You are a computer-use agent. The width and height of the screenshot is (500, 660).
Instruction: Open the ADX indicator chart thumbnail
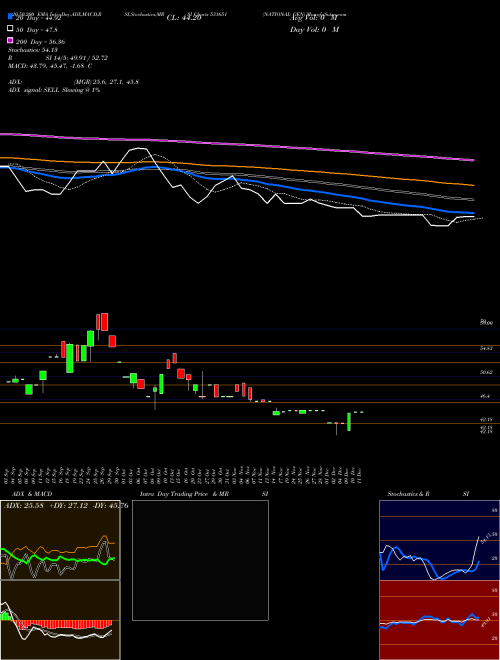(60, 540)
